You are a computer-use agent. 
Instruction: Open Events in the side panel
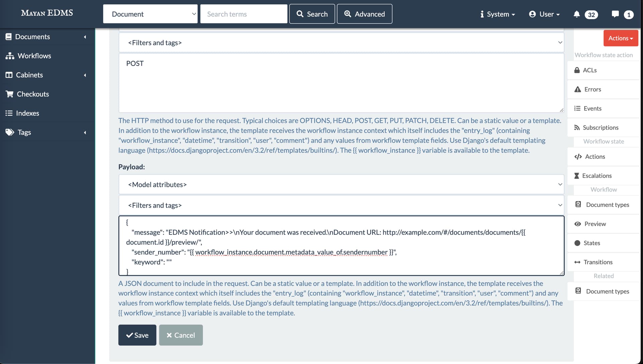point(604,108)
